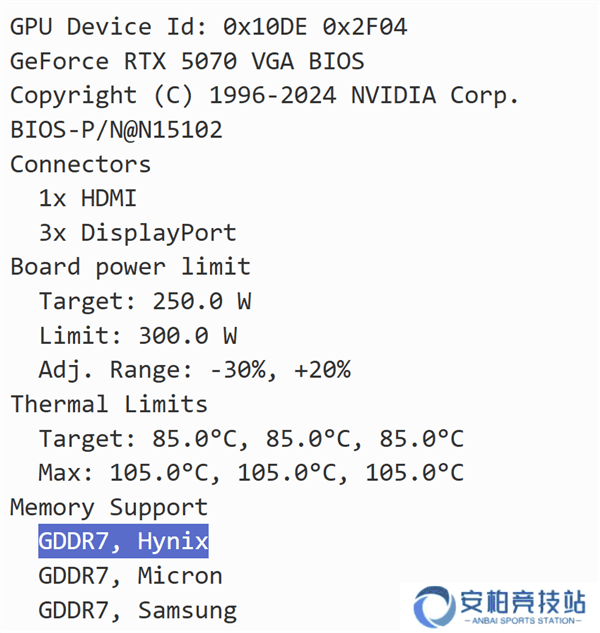The height and width of the screenshot is (633, 600).
Task: Click the thermal Target 85.0°C line
Action: 252,439
